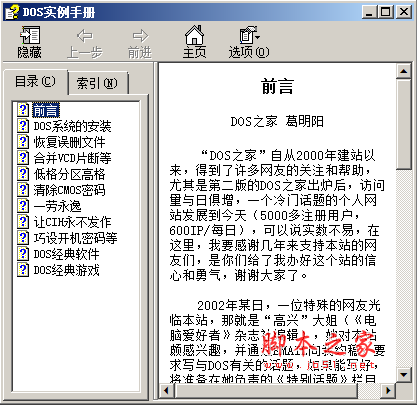This screenshot has width=417, height=405.
Task: Click the horizontal scrollbar right arrow
Action: [x=388, y=390]
